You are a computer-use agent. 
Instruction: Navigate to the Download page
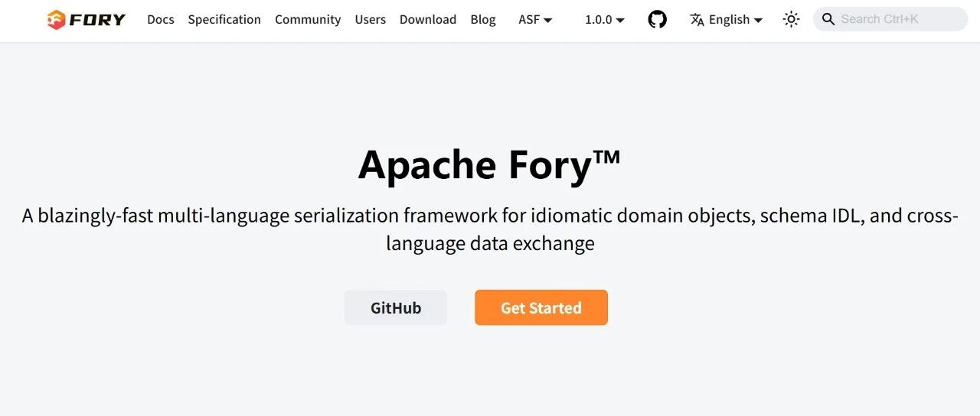pos(428,19)
